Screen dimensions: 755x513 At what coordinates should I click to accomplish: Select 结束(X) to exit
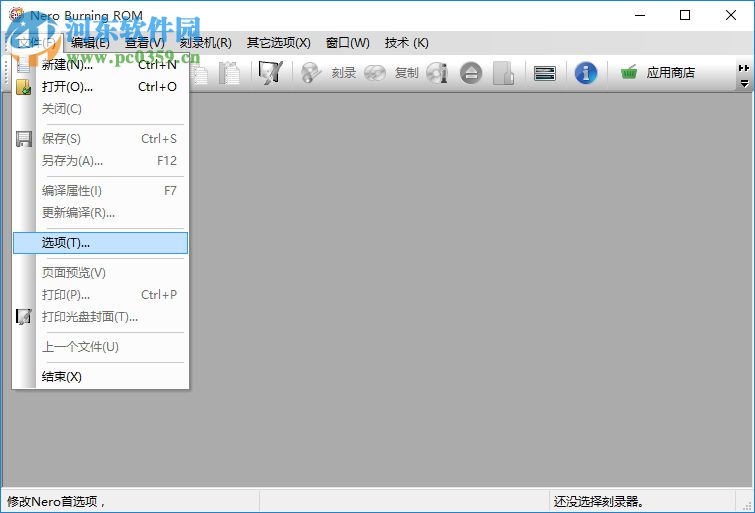pyautogui.click(x=101, y=377)
